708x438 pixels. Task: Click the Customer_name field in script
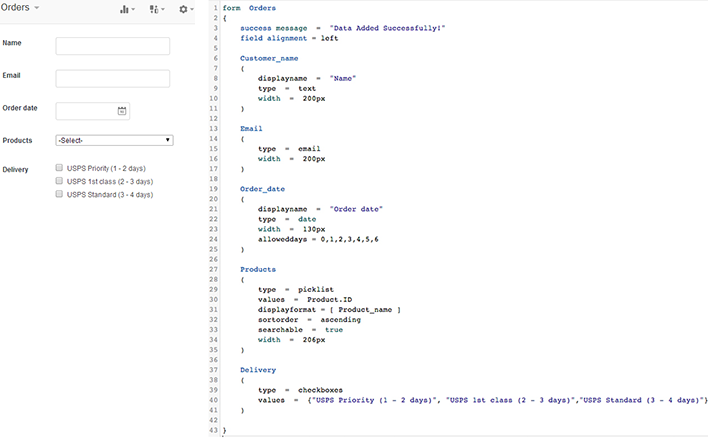[x=269, y=58]
